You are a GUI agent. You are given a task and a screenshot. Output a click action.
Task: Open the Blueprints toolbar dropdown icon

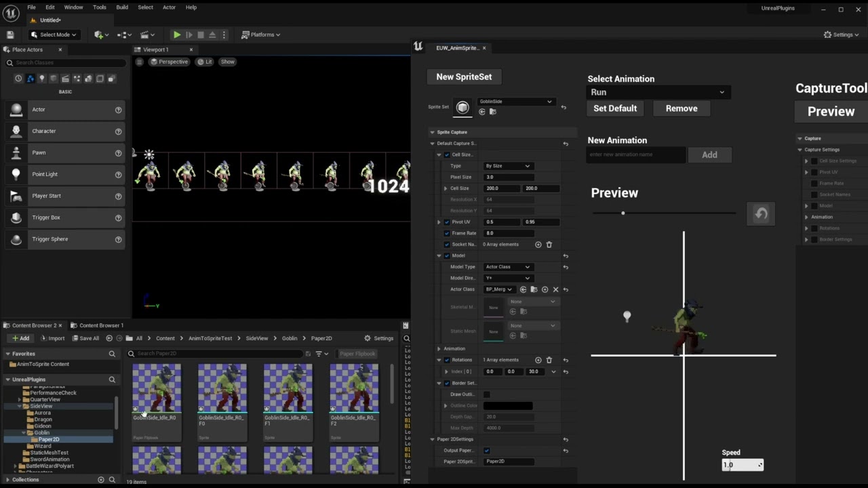click(x=124, y=35)
